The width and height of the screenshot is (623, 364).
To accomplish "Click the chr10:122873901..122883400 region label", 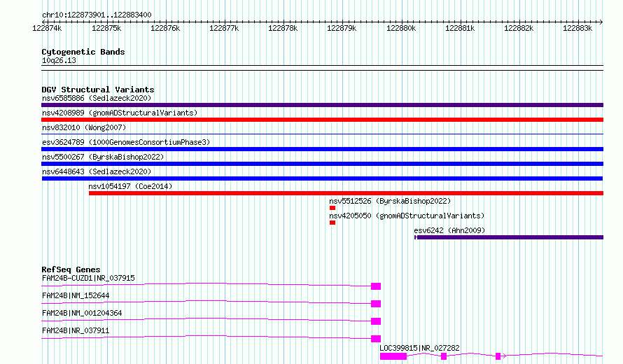I will [97, 15].
